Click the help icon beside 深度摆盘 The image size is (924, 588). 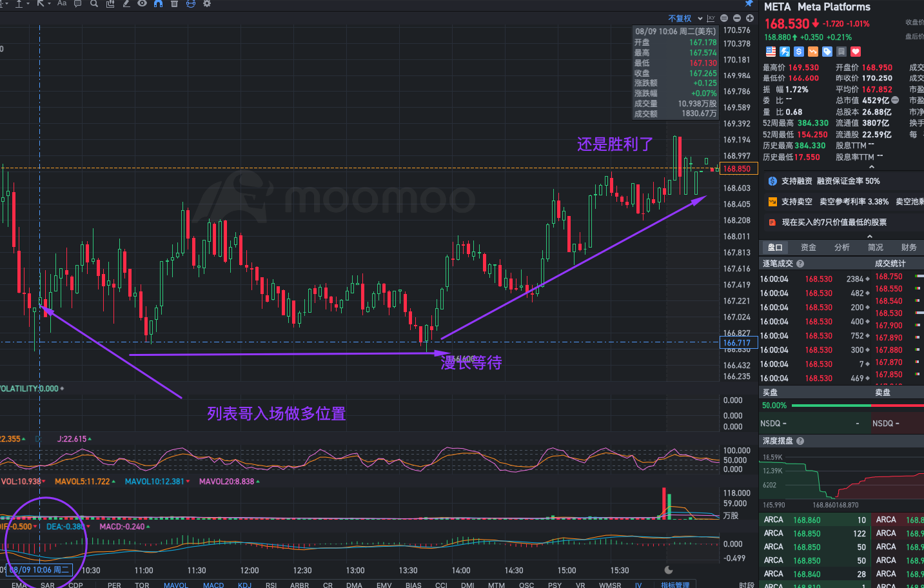pyautogui.click(x=800, y=441)
